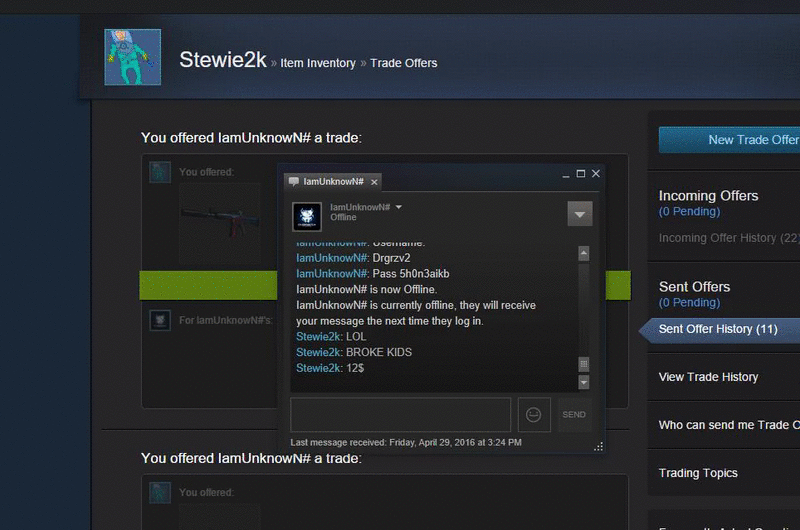This screenshot has width=800, height=530.
Task: Click the 'Last message received' timestamp text
Action: pos(406,442)
